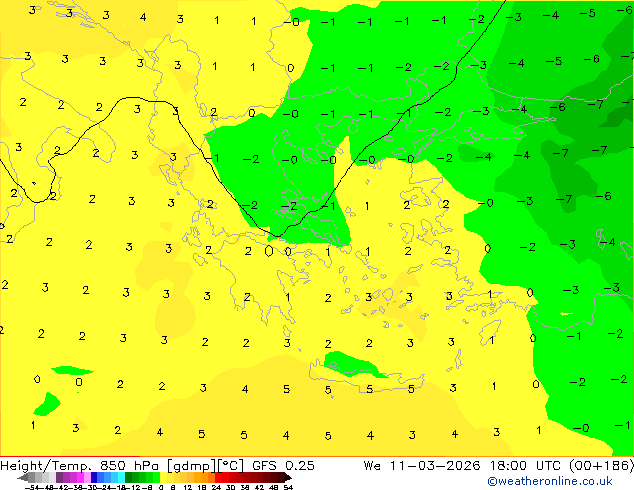Click the '[°C]' unit label
Image resolution: width=634 pixels, height=490 pixels.
[x=231, y=466]
